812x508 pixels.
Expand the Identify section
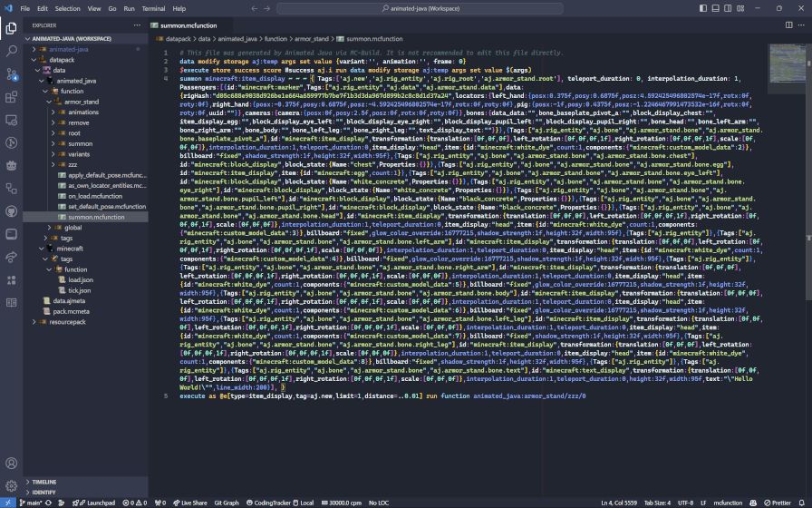pyautogui.click(x=85, y=492)
